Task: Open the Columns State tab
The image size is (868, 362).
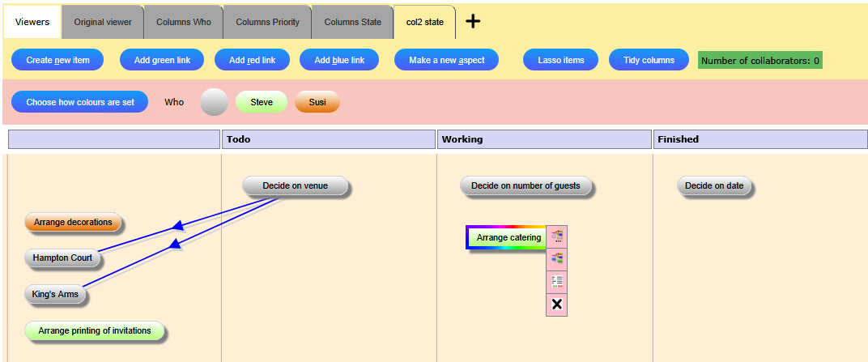Action: [352, 22]
